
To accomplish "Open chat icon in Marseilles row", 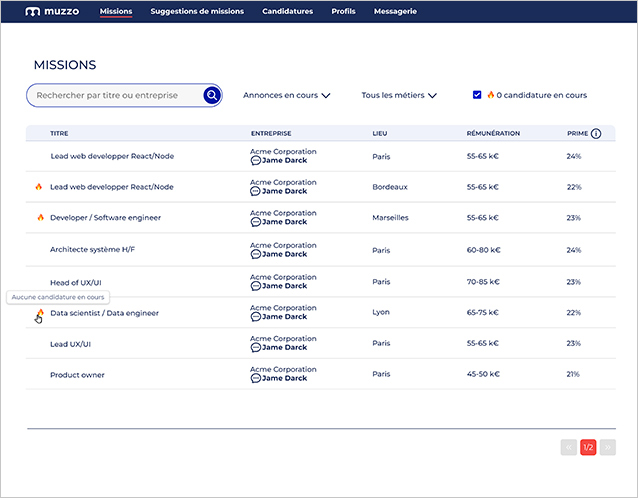I will [x=256, y=222].
